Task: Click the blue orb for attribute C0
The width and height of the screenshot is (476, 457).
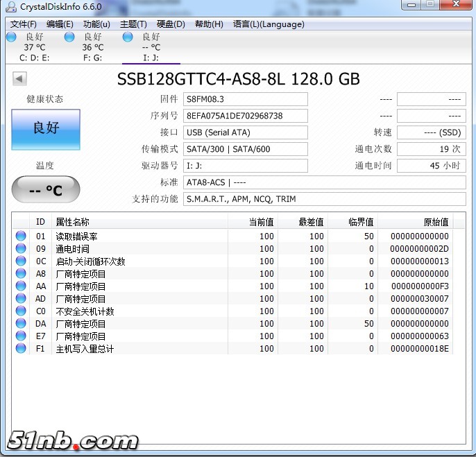Action: (x=21, y=311)
